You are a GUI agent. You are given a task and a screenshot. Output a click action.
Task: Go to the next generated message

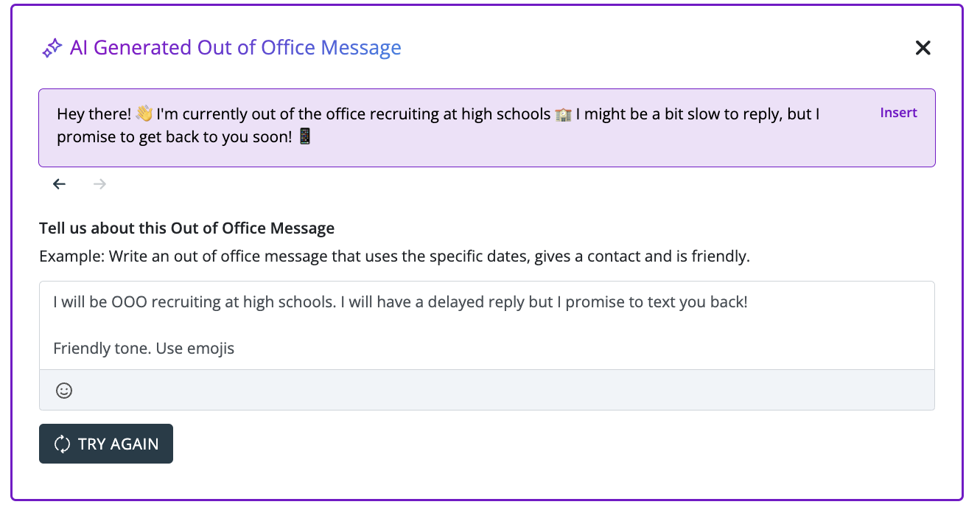(100, 184)
